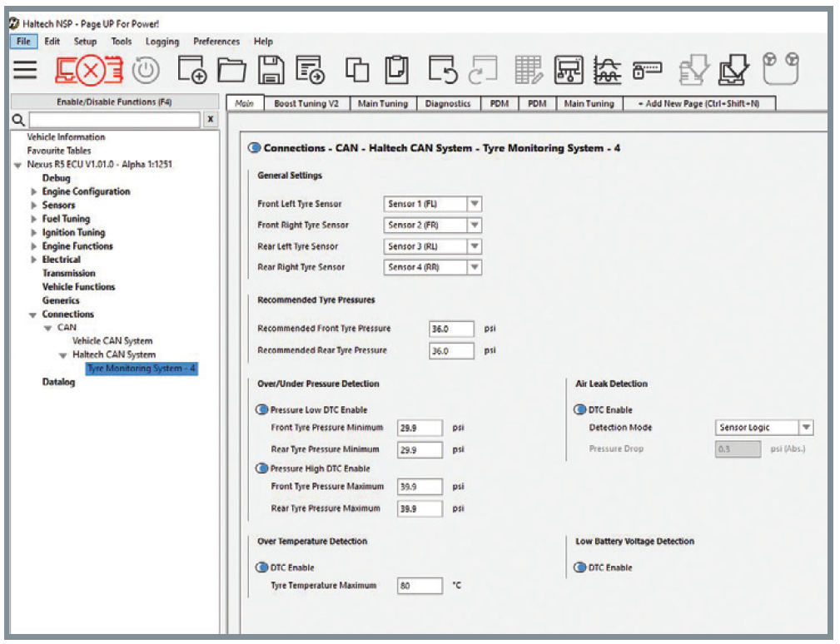Click the red ECU disconnected status icon
Viewport: 840px width, 644px height.
pyautogui.click(x=89, y=70)
